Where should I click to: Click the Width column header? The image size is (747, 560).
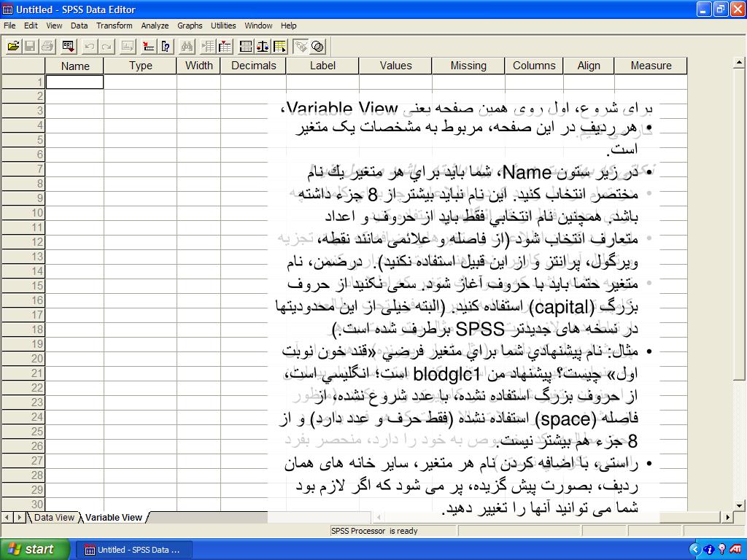pyautogui.click(x=198, y=66)
